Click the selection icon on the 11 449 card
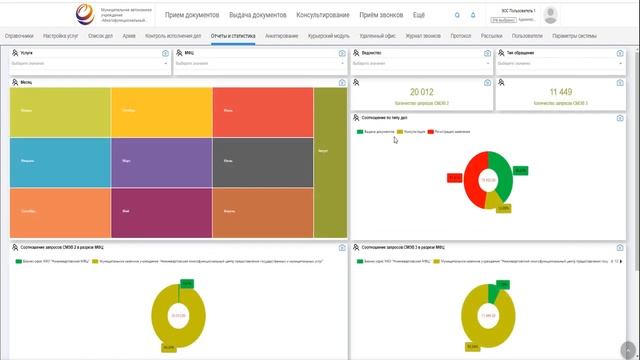 [x=501, y=82]
